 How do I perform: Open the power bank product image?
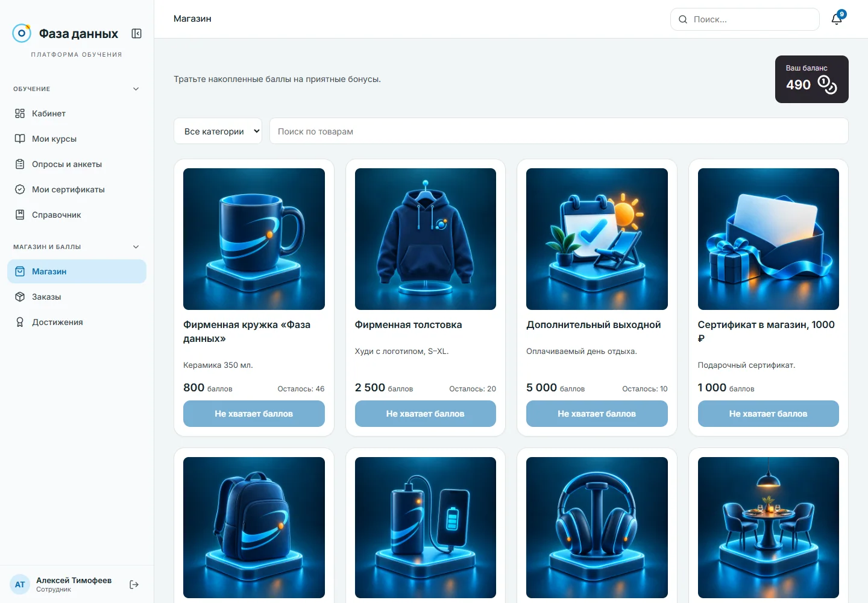[x=426, y=528]
